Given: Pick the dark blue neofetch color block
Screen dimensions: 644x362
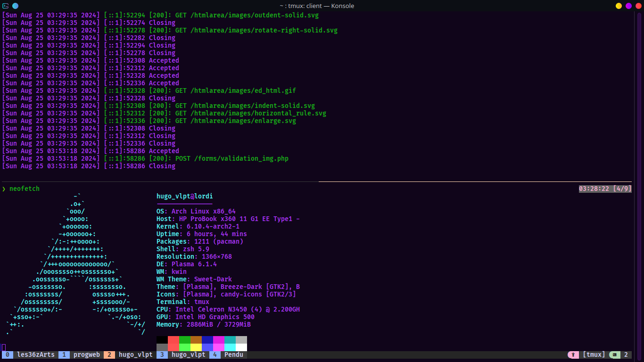Looking at the screenshot, I should [207, 339].
